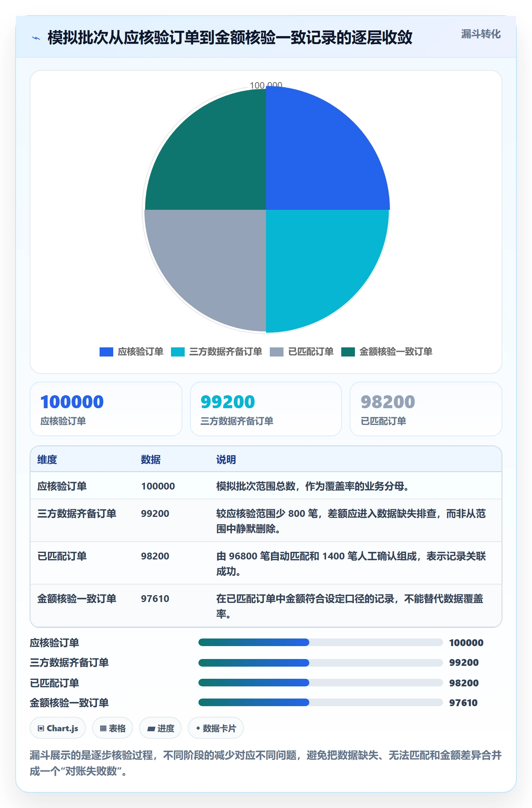This screenshot has height=808, width=532.
Task: Click the 数据卡片 chip
Action: (216, 728)
